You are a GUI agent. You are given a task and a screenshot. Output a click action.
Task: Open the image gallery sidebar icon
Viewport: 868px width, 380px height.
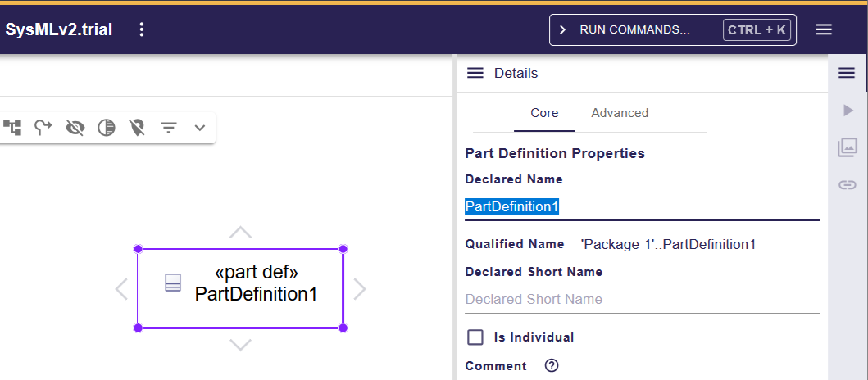coord(847,147)
